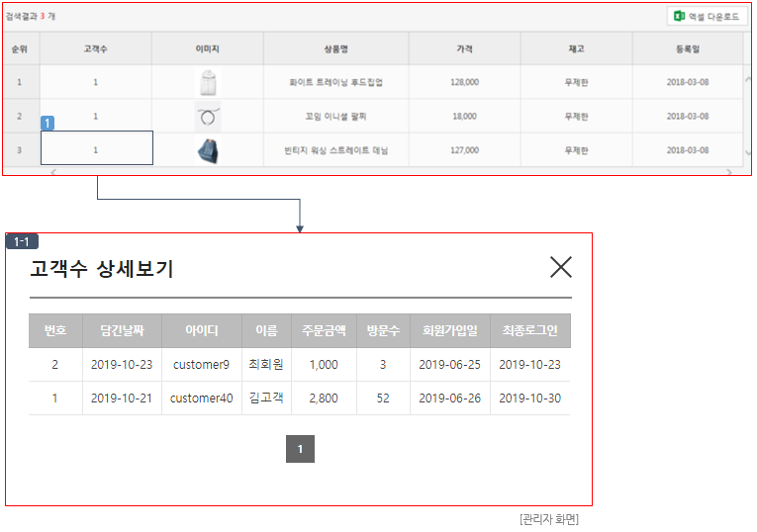Click customer name 김고객

point(266,398)
